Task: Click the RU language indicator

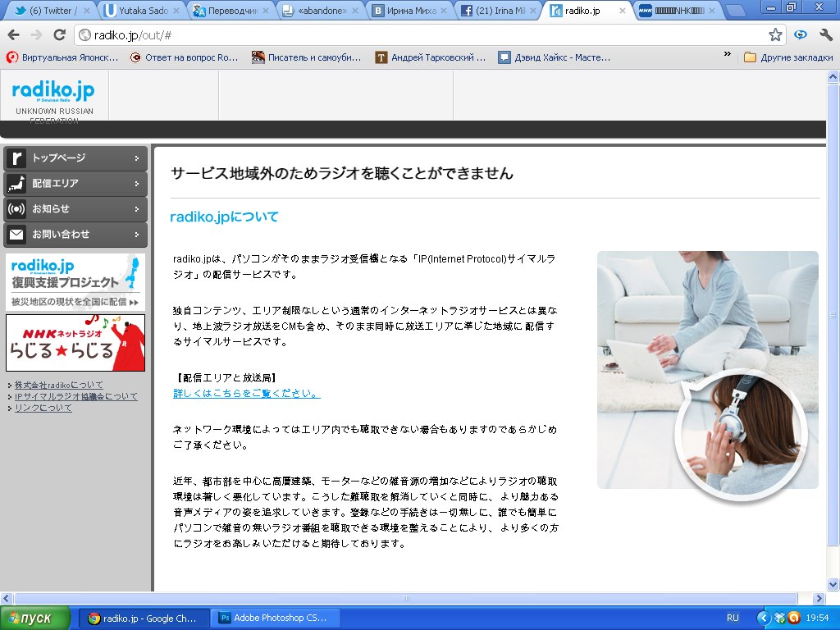Action: pos(733,618)
